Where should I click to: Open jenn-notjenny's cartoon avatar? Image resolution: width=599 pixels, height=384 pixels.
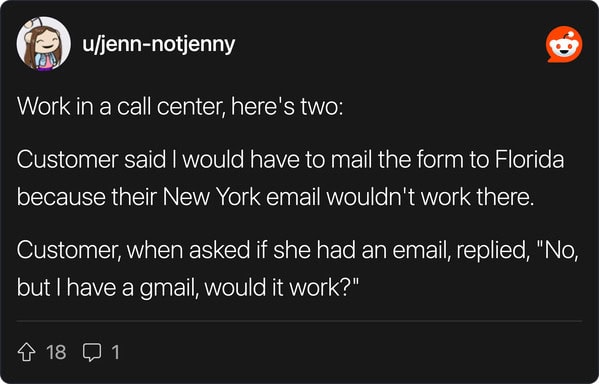coord(44,44)
